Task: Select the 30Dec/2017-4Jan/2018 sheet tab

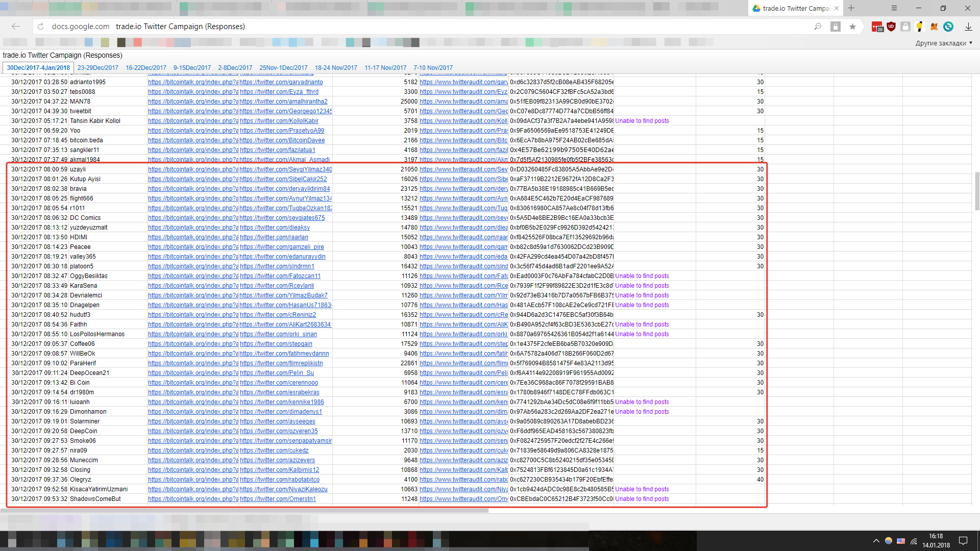Action: (38, 68)
